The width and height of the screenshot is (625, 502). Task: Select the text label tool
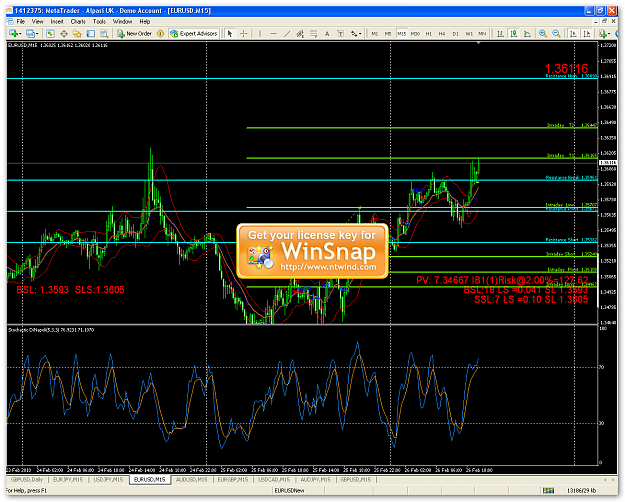pyautogui.click(x=340, y=34)
